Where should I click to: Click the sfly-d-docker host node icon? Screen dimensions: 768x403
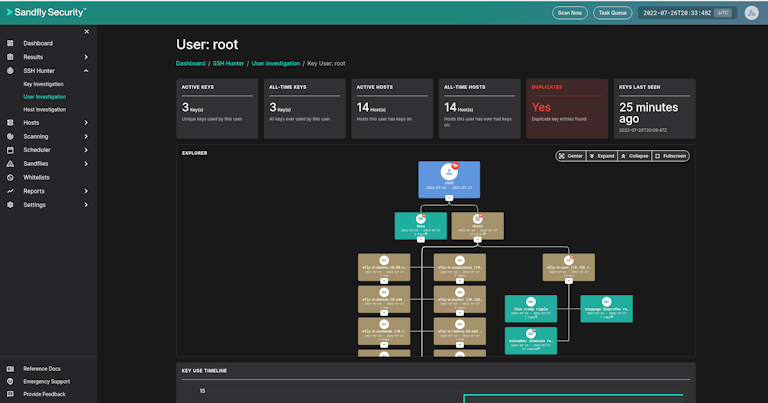click(459, 292)
